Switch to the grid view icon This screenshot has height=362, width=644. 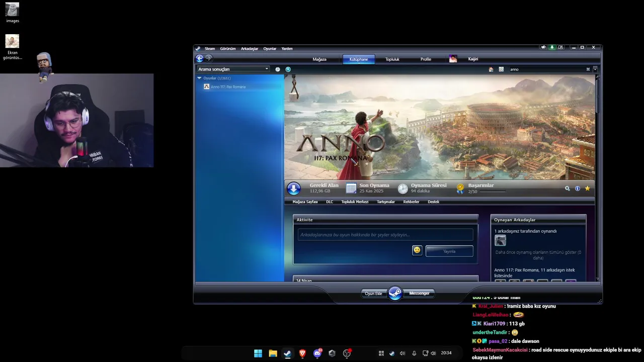coord(501,69)
